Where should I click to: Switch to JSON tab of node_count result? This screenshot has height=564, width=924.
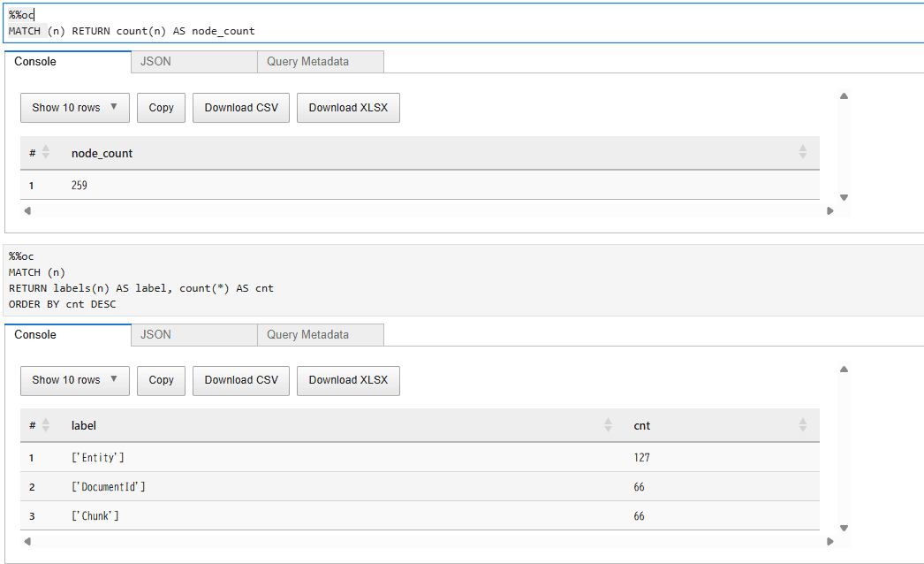(193, 62)
